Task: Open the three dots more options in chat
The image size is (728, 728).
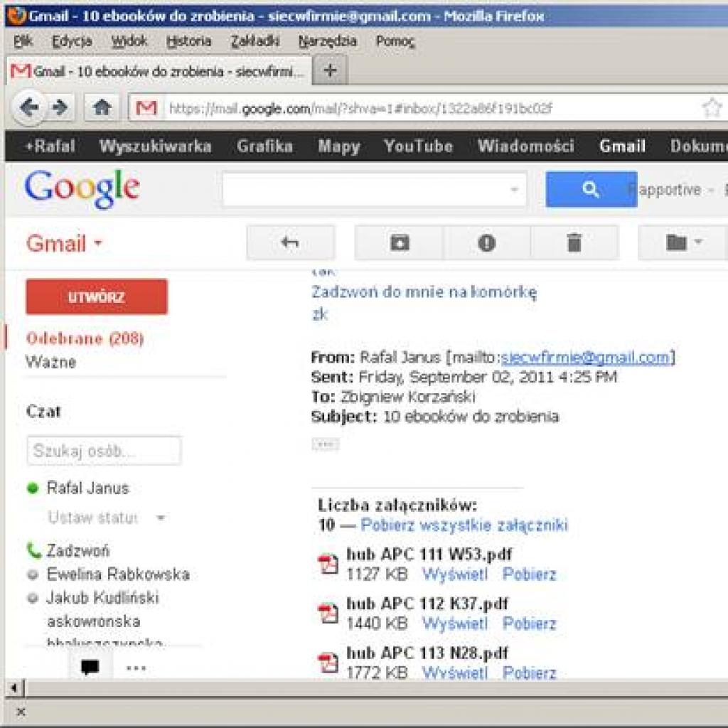Action: coord(136,668)
